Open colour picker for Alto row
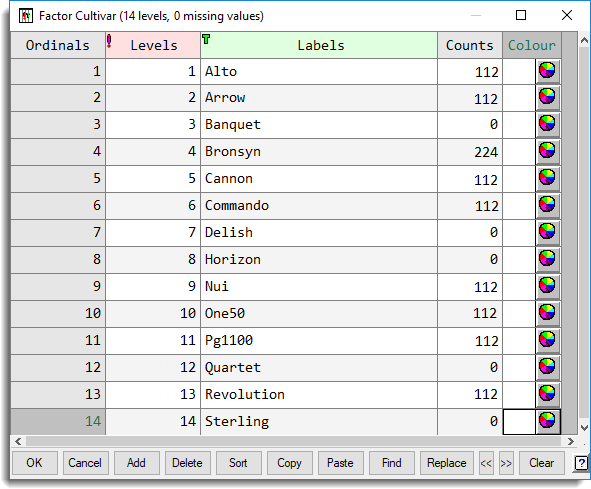This screenshot has height=489, width=591. pos(548,71)
